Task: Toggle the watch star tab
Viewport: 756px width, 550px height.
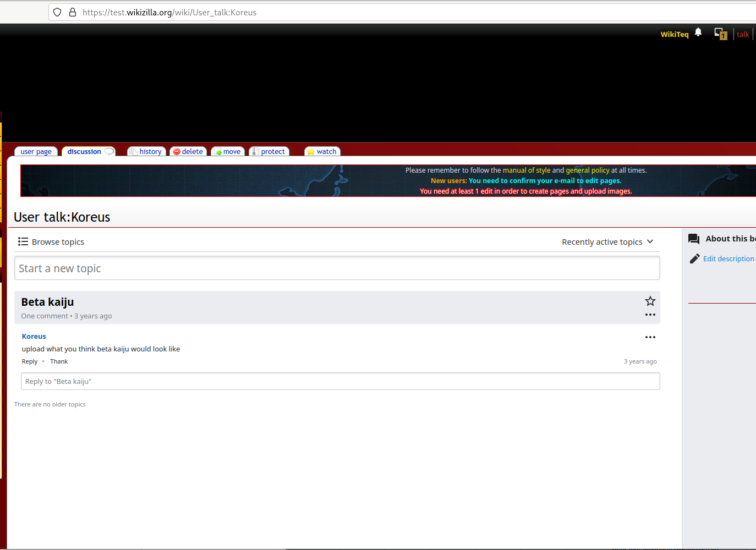Action: (x=322, y=152)
